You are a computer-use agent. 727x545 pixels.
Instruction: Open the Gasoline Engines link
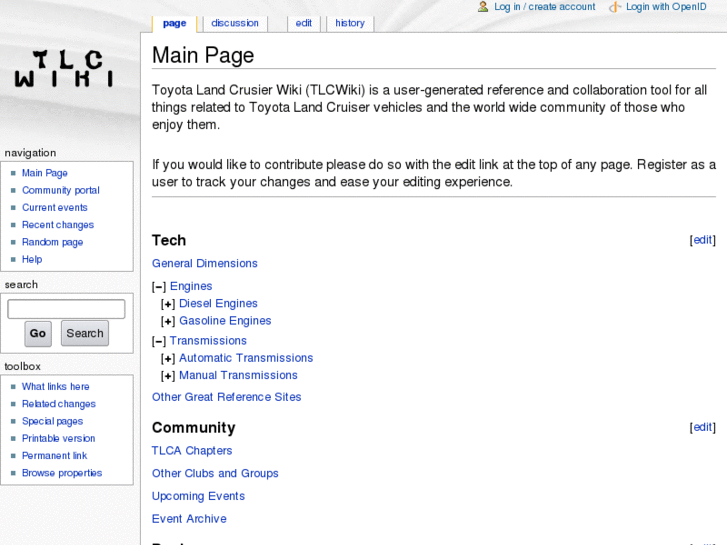[225, 321]
